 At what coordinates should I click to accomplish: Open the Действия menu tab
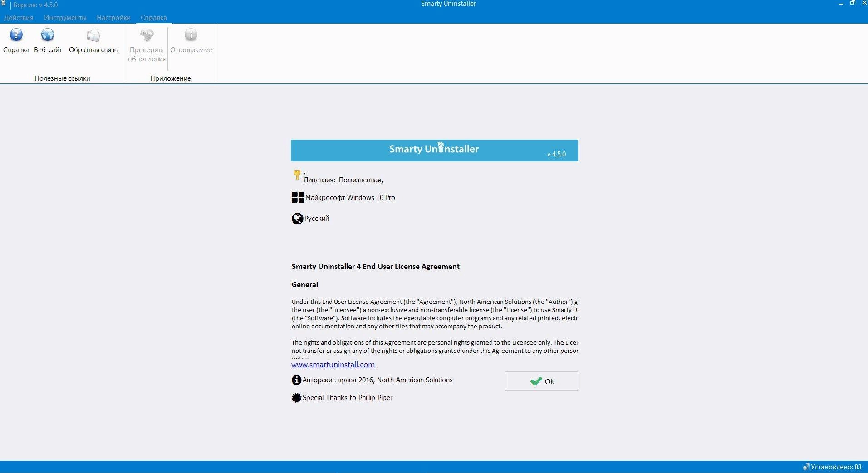tap(19, 18)
